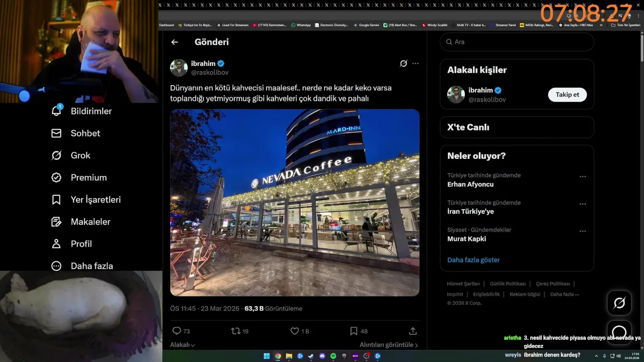
Task: Click the post timestamp ÖS 11:45 · 23 Mar 2026
Action: tap(205, 308)
